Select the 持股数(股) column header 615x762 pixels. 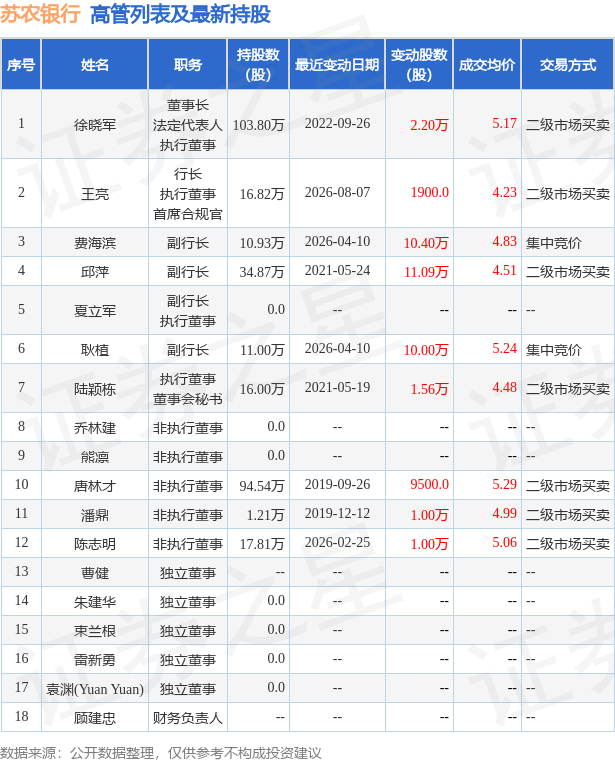(258, 65)
